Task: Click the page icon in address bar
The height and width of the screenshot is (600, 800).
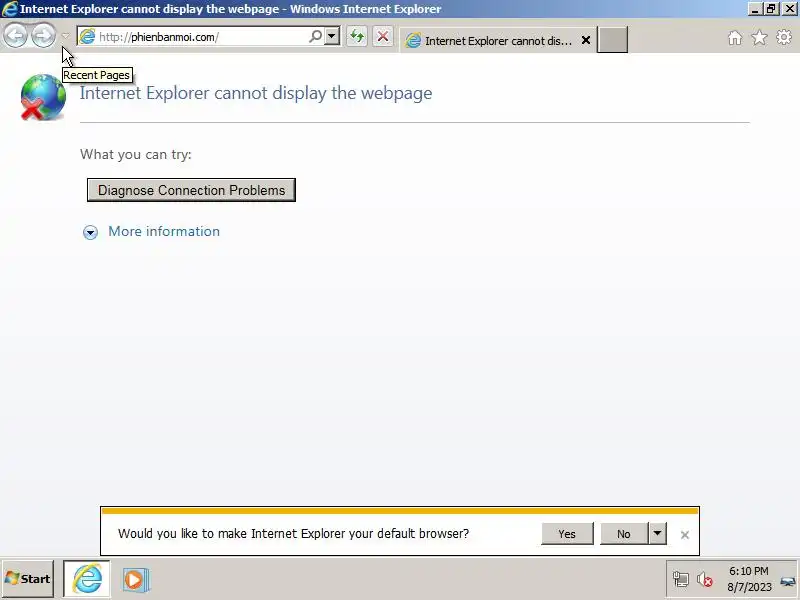Action: [87, 36]
